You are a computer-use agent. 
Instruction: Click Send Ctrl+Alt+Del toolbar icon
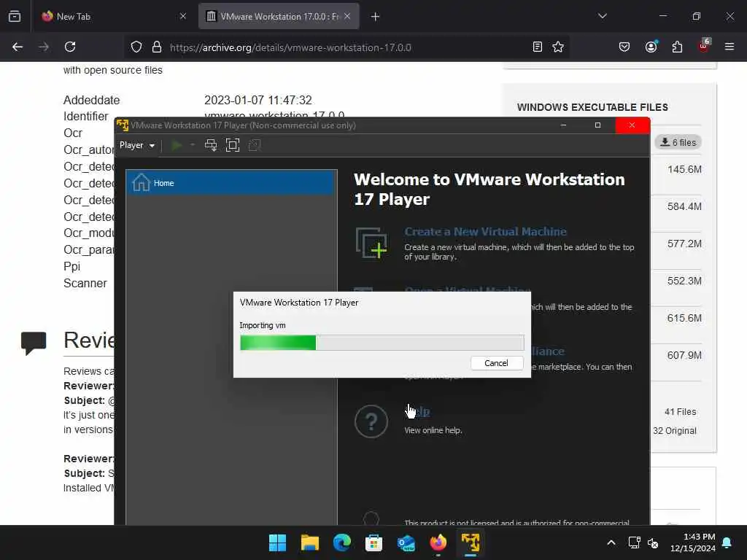[x=211, y=145]
